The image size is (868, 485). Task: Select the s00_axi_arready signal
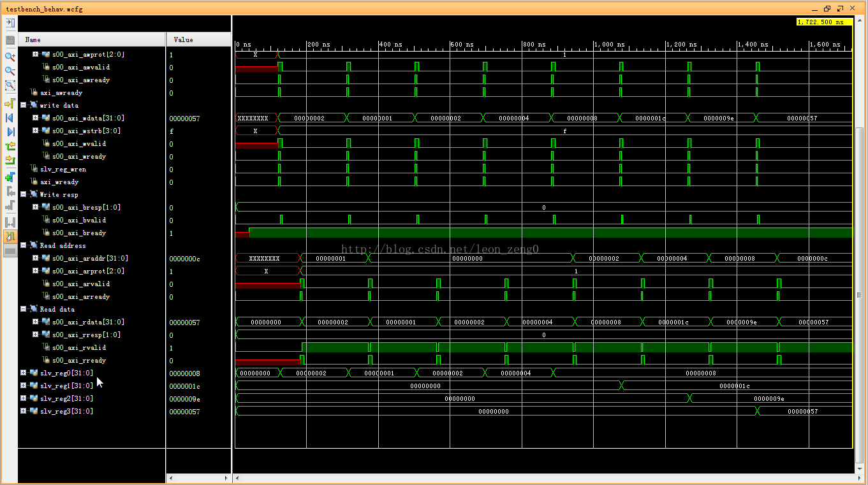(81, 297)
